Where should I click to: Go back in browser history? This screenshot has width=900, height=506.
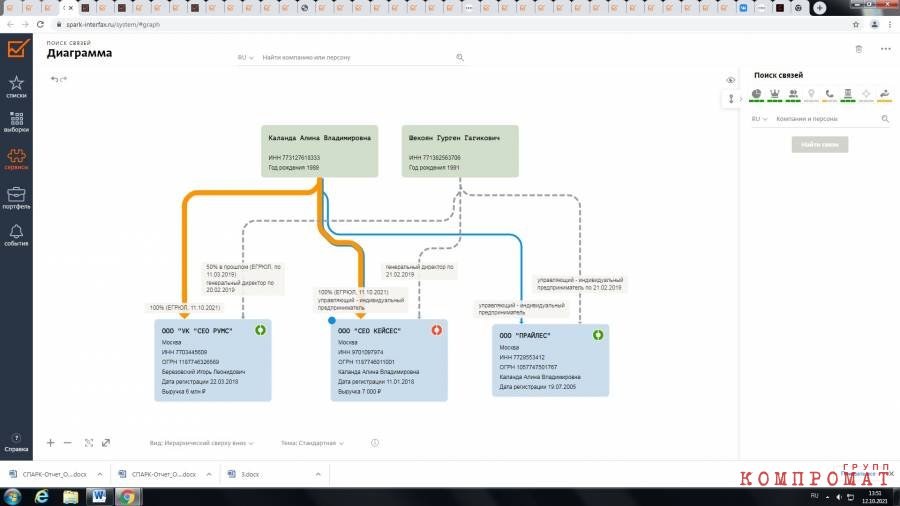(10, 25)
